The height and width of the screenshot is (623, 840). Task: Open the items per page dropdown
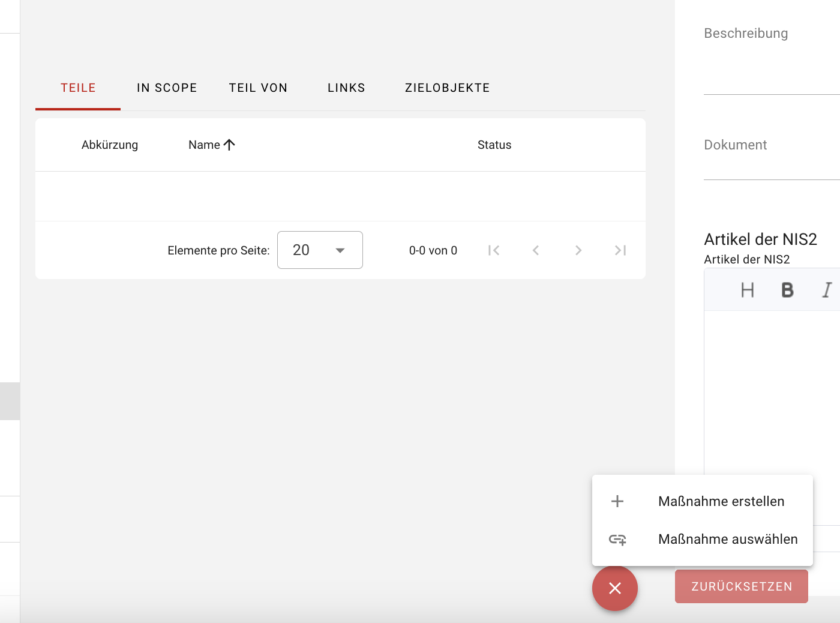click(x=320, y=250)
